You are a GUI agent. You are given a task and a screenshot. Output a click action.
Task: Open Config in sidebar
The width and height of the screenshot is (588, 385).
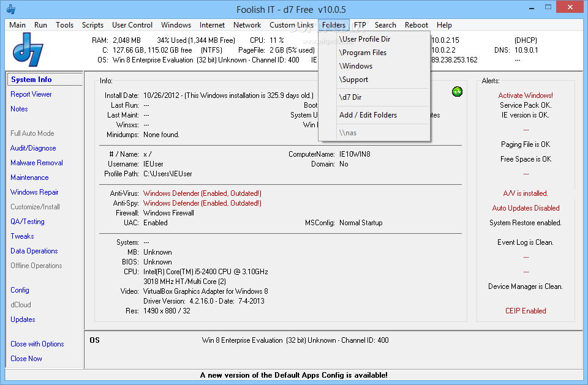[x=20, y=290]
